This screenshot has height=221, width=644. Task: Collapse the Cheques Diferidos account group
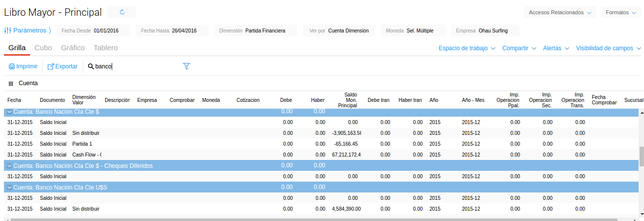tap(9, 166)
